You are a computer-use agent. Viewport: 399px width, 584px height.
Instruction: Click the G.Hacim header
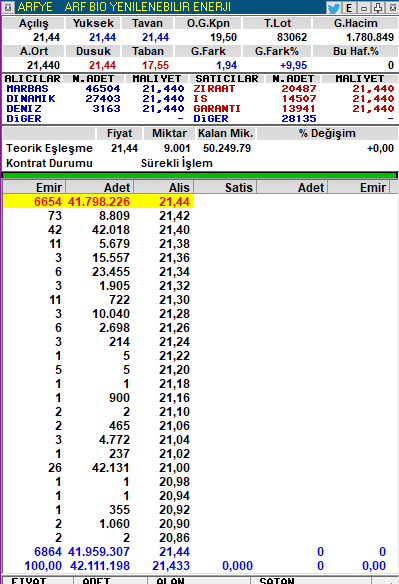(355, 23)
